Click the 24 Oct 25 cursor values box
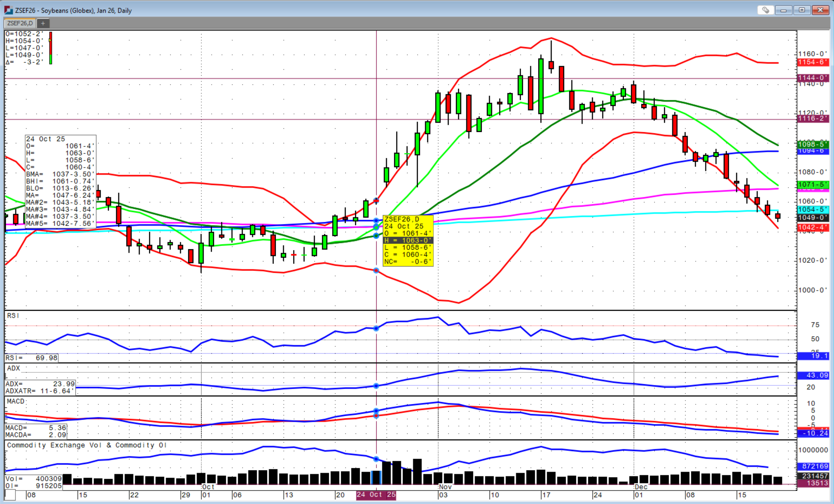Image resolution: width=834 pixels, height=504 pixels. point(60,181)
